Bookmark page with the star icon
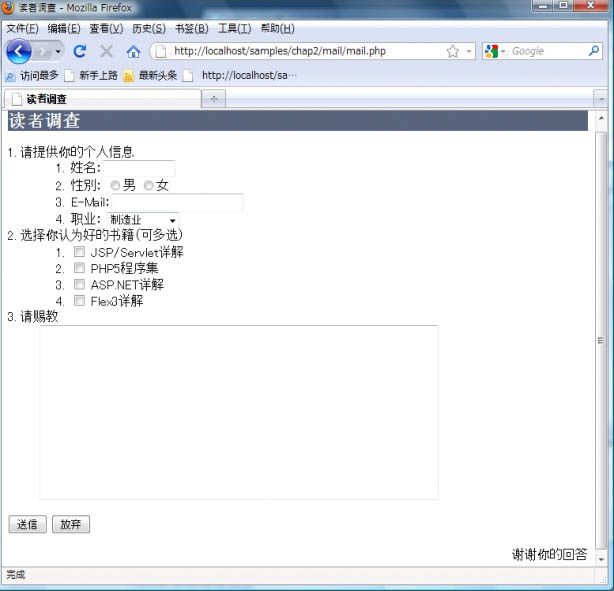614x591 pixels. [453, 51]
